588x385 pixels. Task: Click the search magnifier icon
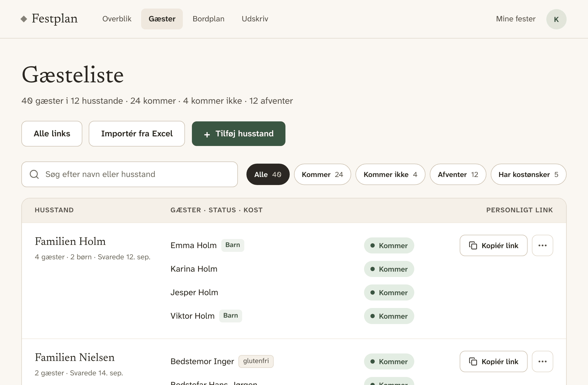click(34, 174)
